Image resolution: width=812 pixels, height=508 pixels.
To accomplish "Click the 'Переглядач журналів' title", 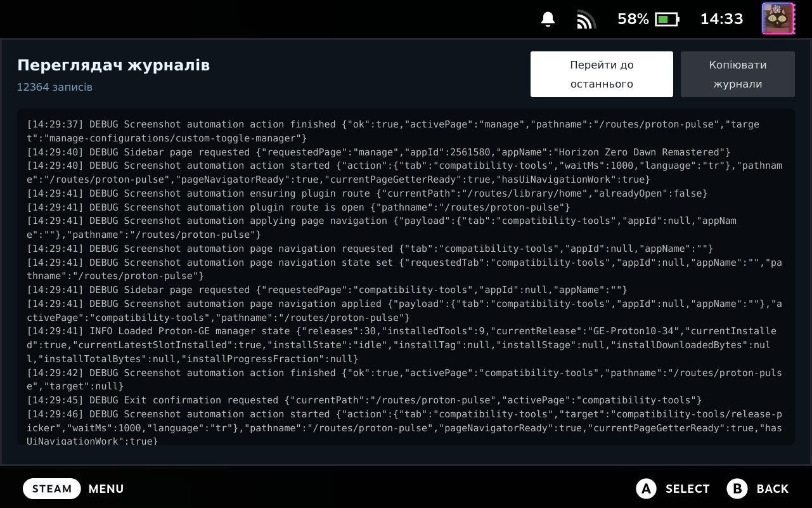I will [113, 65].
